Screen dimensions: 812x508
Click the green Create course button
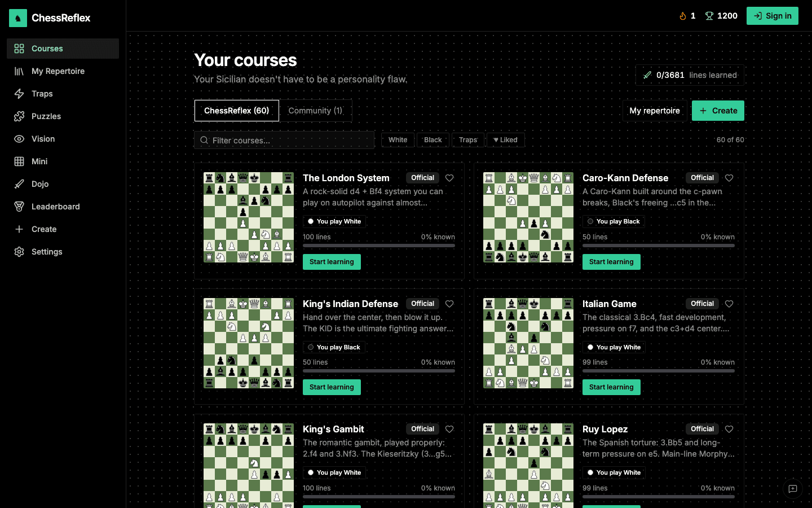tap(718, 111)
